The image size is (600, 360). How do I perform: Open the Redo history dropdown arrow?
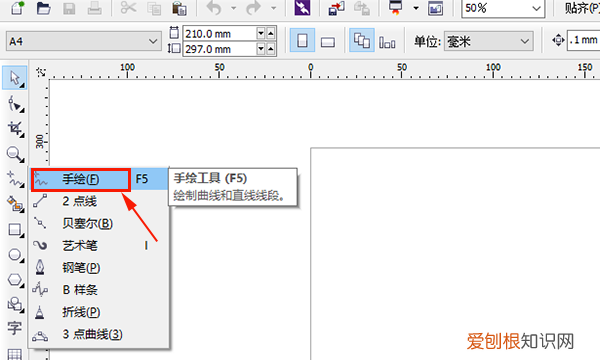[273, 8]
